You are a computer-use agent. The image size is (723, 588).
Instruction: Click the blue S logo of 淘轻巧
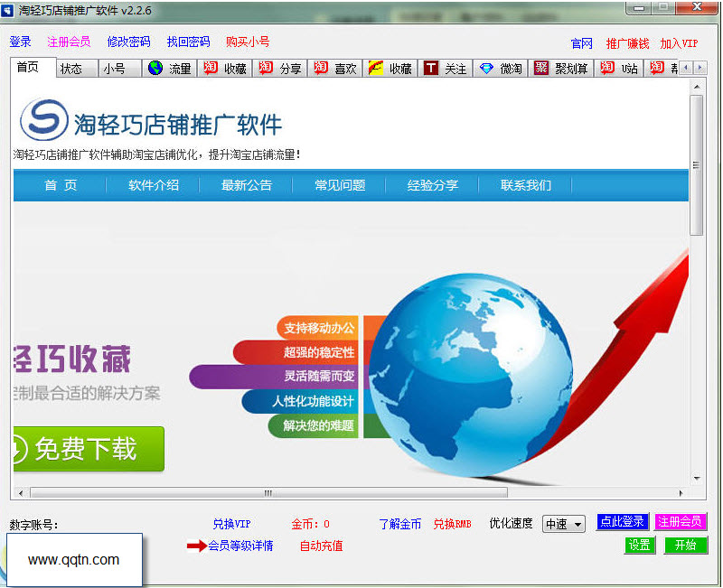[43, 120]
